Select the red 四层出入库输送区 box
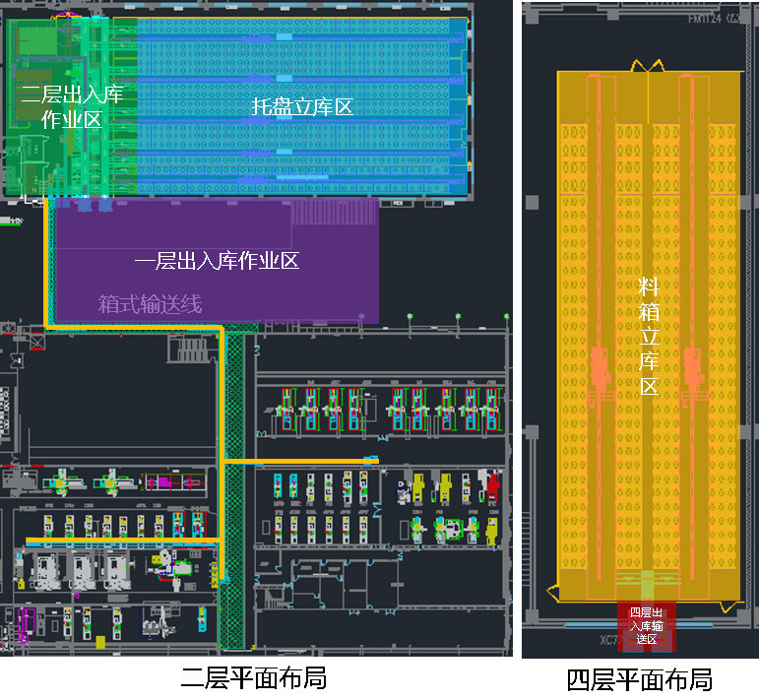Viewport: 760px width, 700px height. 647,626
